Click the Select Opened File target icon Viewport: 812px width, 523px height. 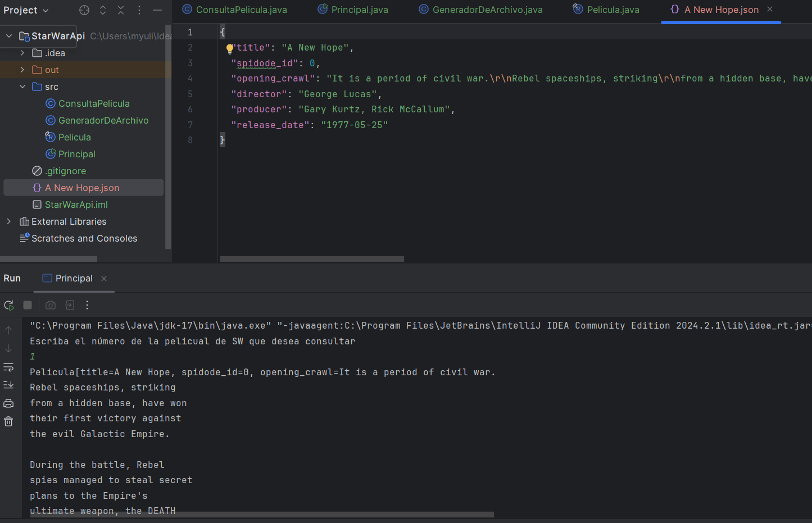pos(84,10)
